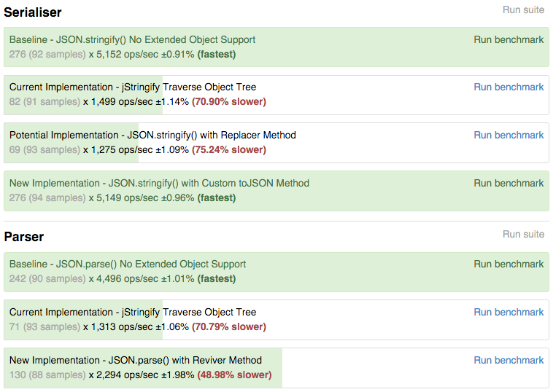
Task: Select the Serialiser Current Implementation jStringify title
Action: tap(133, 87)
